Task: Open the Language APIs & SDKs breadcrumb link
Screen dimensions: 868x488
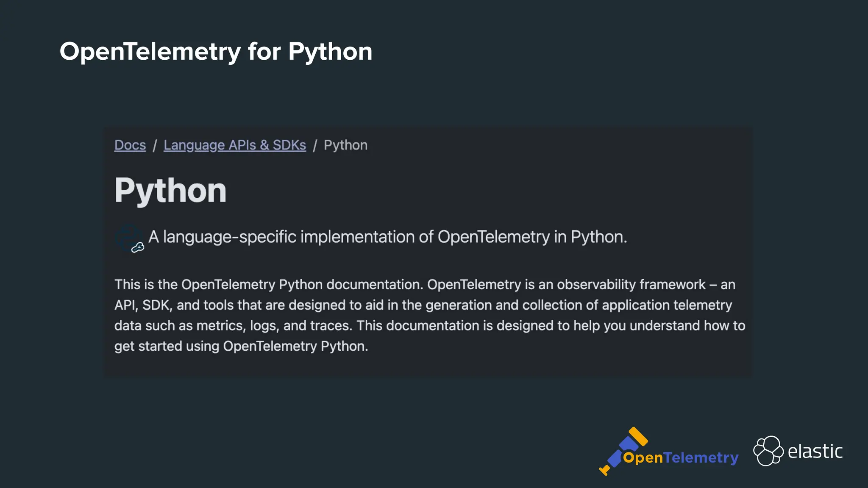Action: 235,145
